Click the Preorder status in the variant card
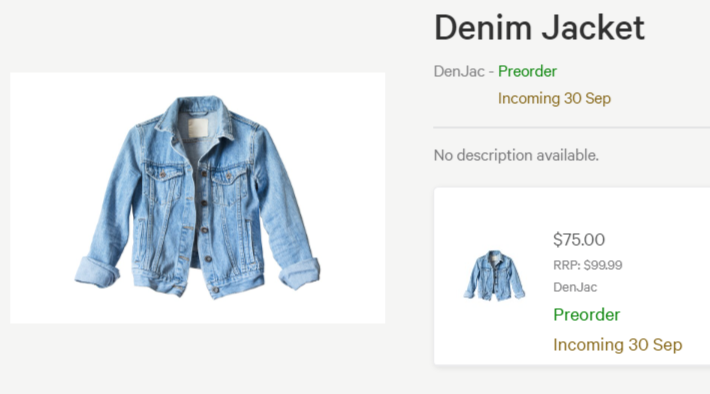Viewport: 710px width, 394px height. click(586, 315)
